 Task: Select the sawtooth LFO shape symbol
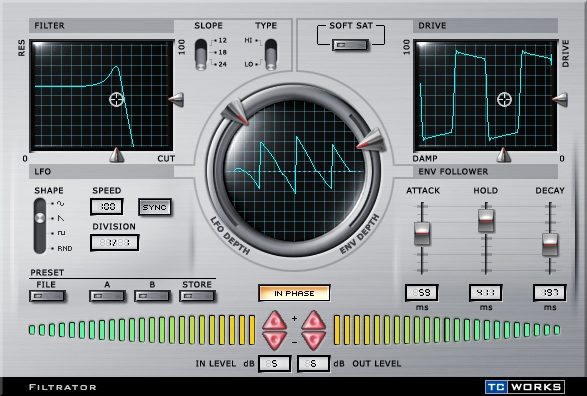pos(60,218)
